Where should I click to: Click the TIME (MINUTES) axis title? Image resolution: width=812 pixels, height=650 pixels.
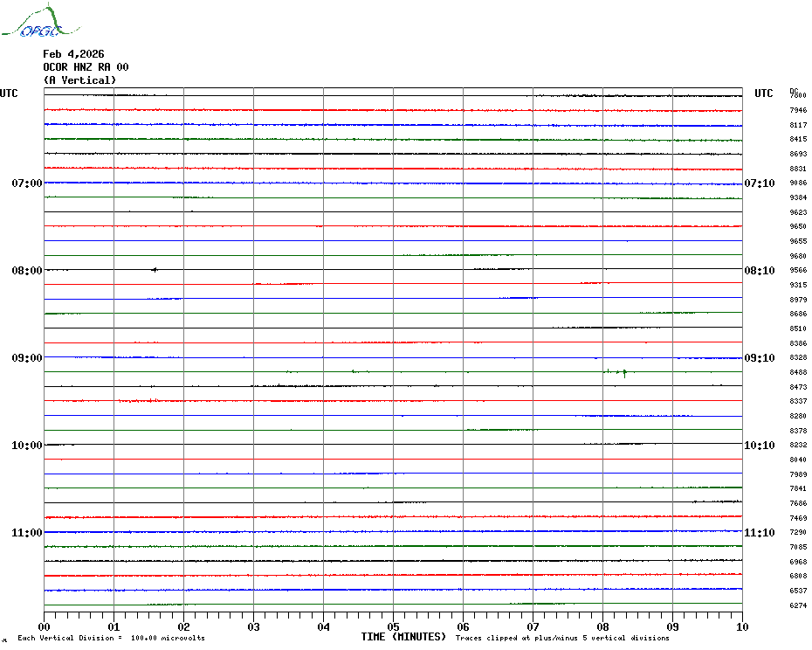pyautogui.click(x=403, y=637)
